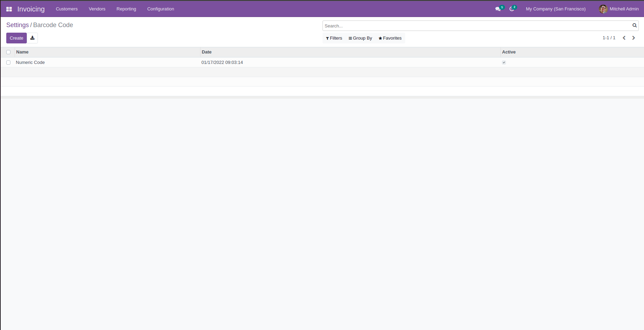Image resolution: width=644 pixels, height=330 pixels.
Task: Click the date 01/17/2022 09:03:14 cell
Action: [x=222, y=63]
